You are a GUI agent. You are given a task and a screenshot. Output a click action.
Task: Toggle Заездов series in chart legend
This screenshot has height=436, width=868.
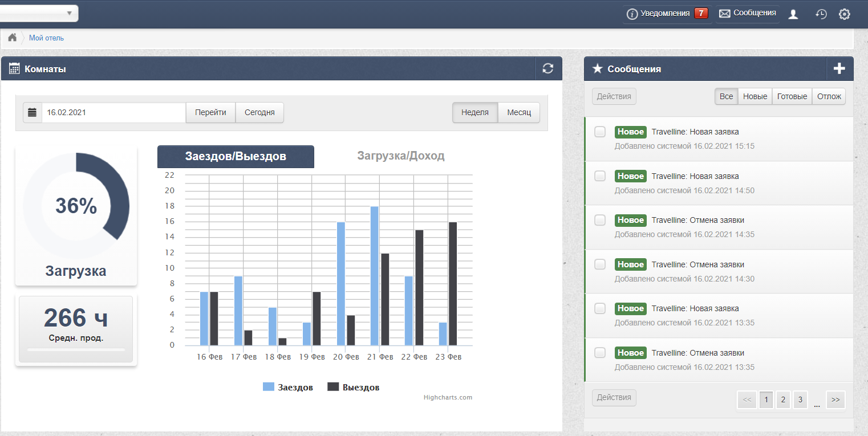(288, 387)
